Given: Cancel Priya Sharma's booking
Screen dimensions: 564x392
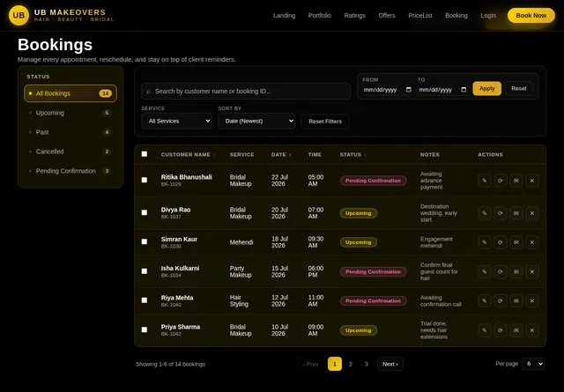Looking at the screenshot, I should (532, 330).
